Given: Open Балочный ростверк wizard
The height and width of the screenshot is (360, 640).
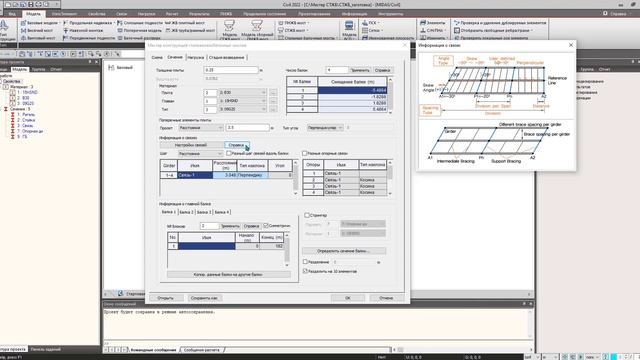Looking at the screenshot, I should click(x=139, y=38).
